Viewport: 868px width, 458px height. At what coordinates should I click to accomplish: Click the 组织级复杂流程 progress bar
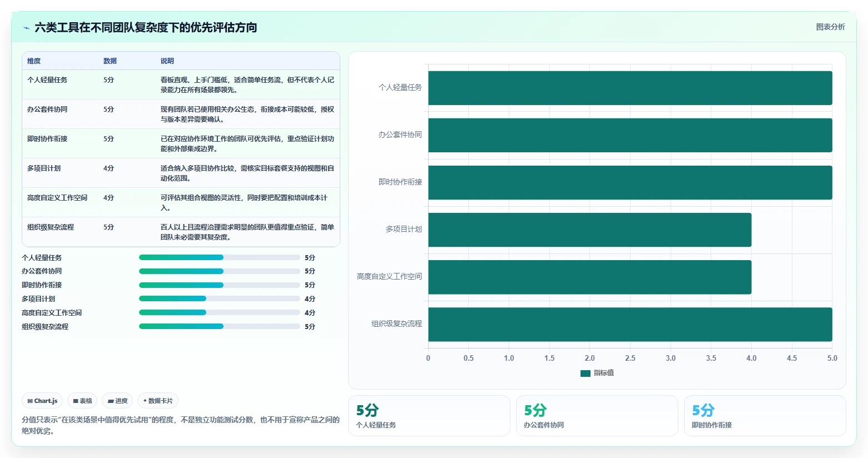coord(220,326)
